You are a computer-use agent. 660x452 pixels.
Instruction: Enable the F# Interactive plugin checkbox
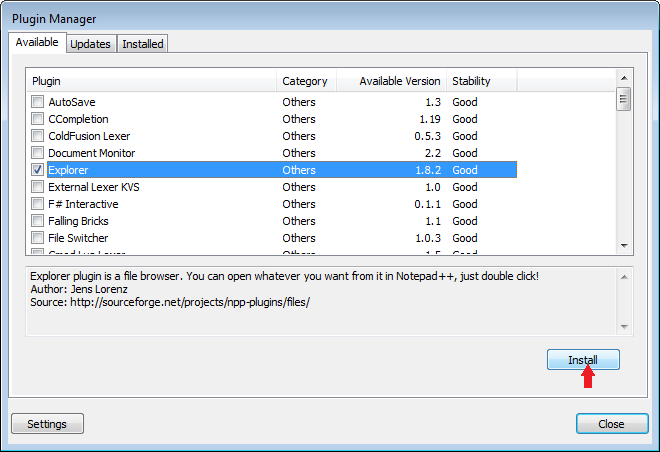point(38,204)
